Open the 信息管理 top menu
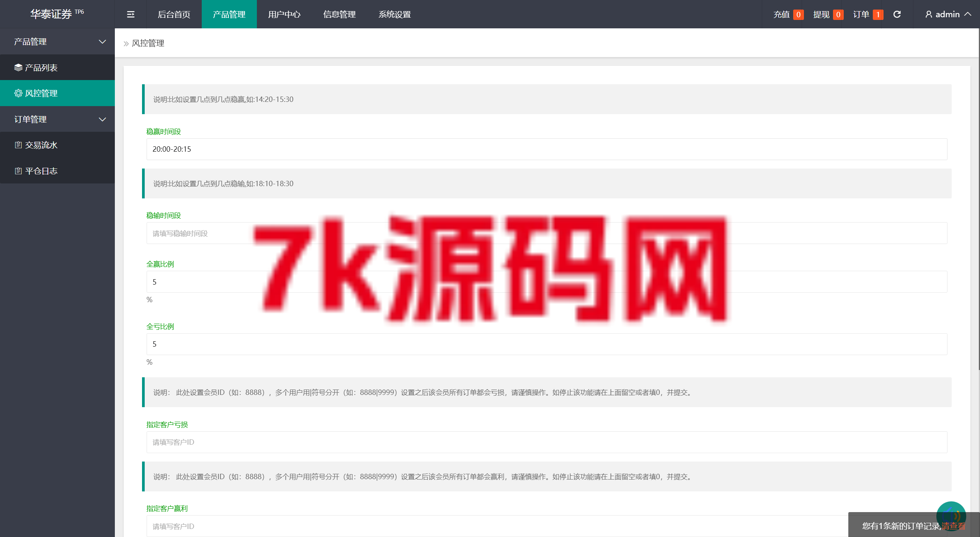The width and height of the screenshot is (980, 537). point(339,14)
